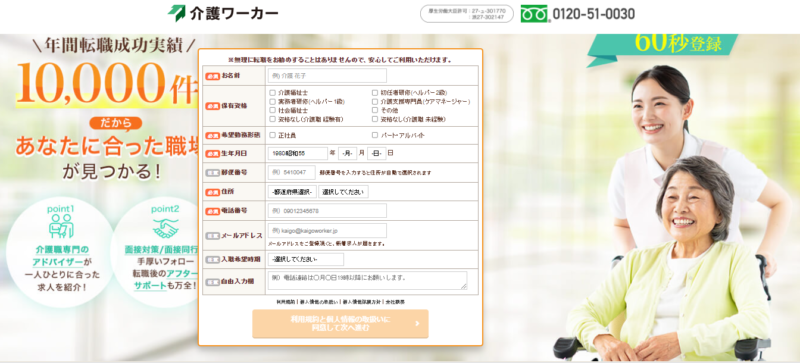
Task: Select 資格なし(介護職 経験有) checkbox
Action: 272,119
